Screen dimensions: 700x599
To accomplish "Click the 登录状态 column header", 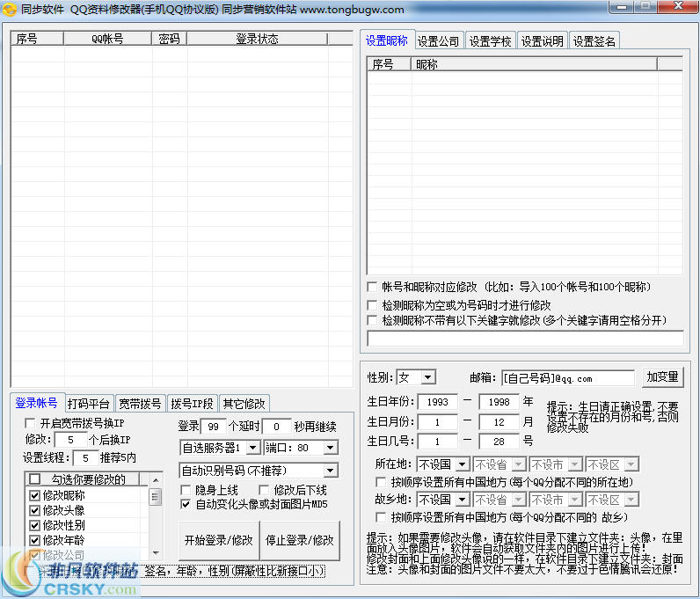I will click(x=257, y=39).
